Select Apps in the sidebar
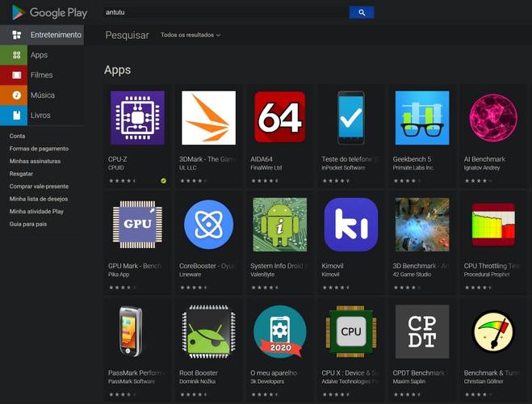 click(x=39, y=55)
